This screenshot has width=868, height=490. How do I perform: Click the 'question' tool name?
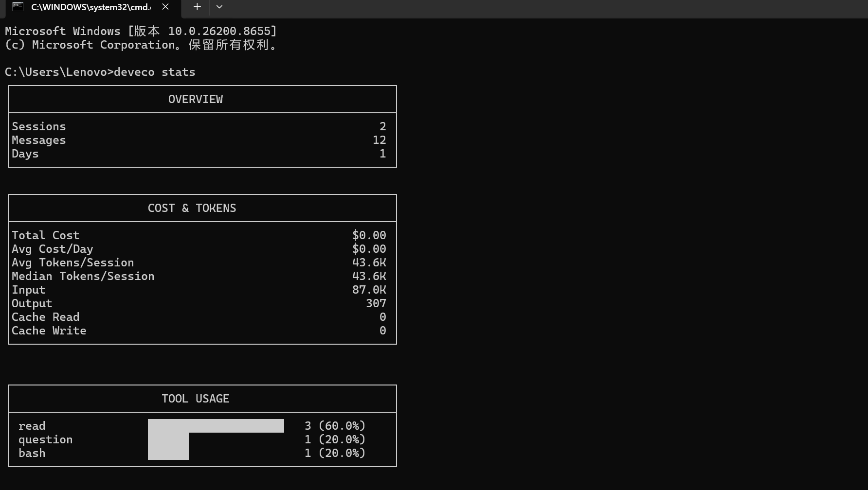point(46,439)
